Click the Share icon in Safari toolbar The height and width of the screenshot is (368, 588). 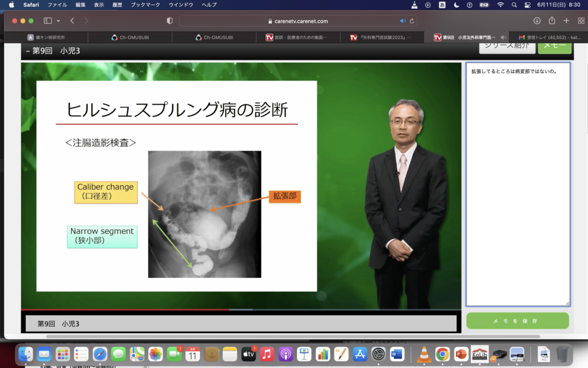point(552,21)
